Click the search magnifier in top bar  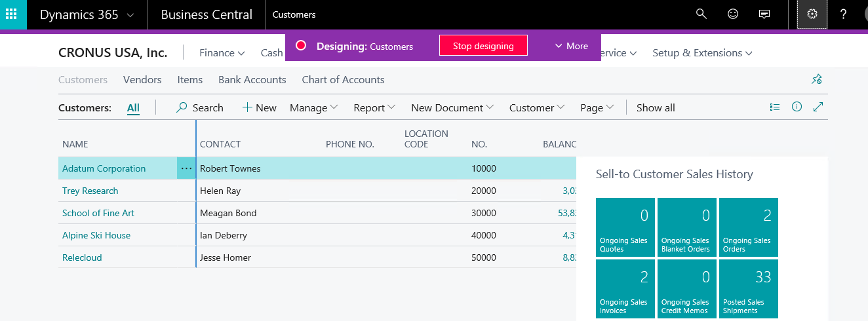(x=701, y=14)
